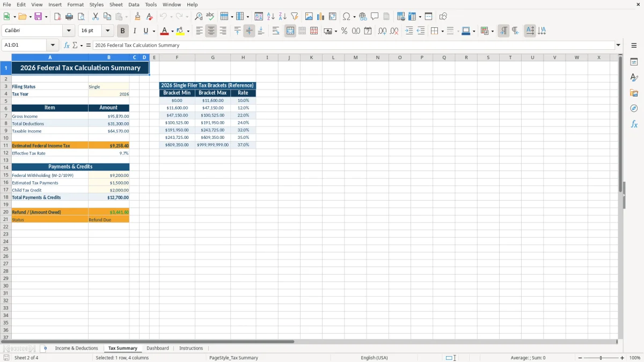The height and width of the screenshot is (362, 644).
Task: Open the Data menu
Action: pyautogui.click(x=134, y=4)
